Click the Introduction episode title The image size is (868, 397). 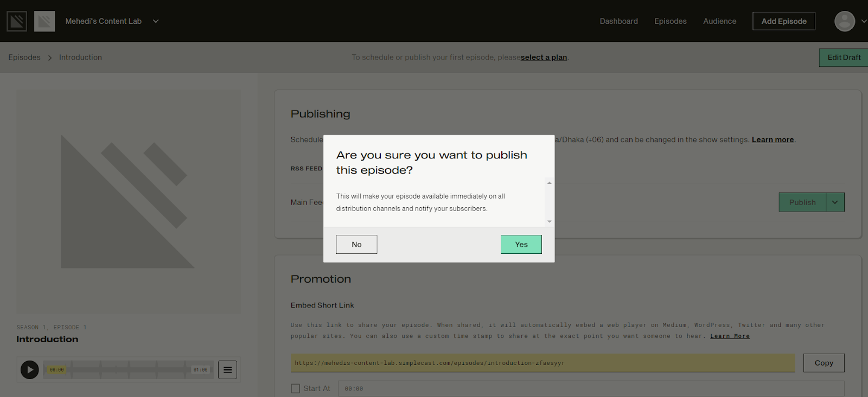[47, 340]
